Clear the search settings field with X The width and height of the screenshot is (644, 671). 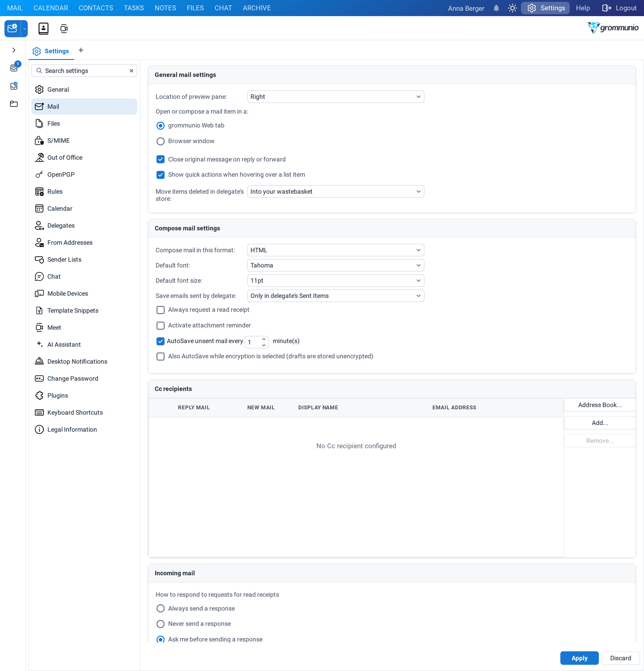[x=131, y=71]
